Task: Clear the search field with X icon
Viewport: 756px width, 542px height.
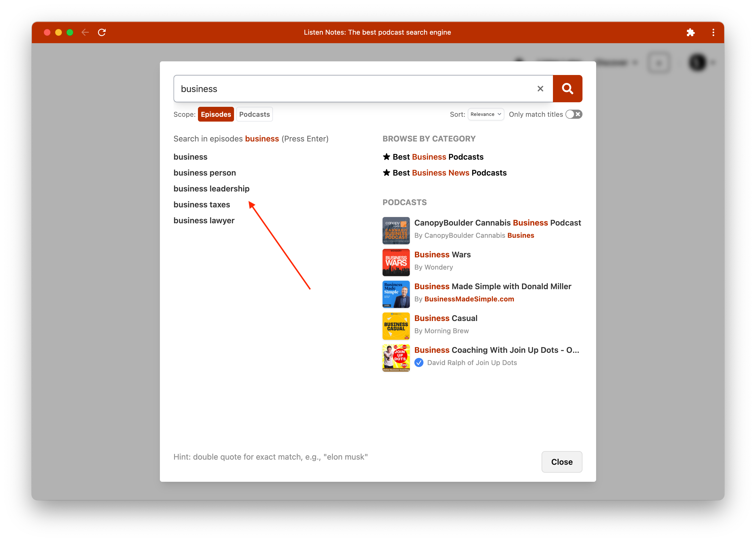Action: point(540,89)
